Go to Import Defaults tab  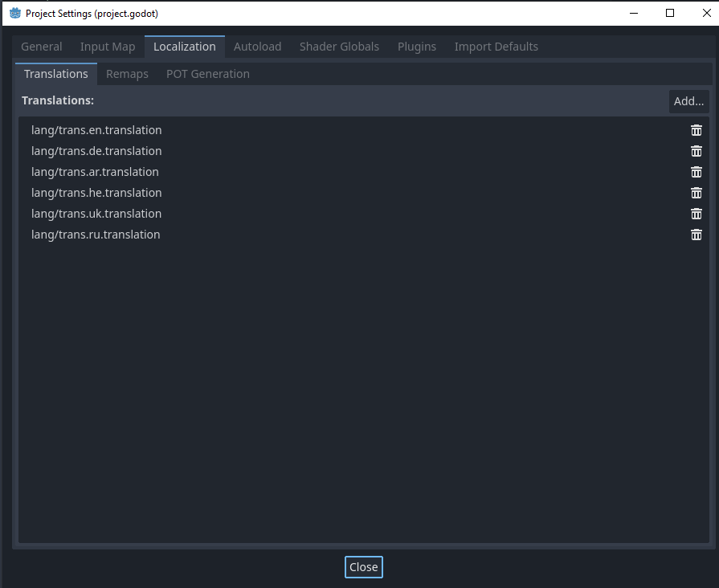click(x=496, y=47)
